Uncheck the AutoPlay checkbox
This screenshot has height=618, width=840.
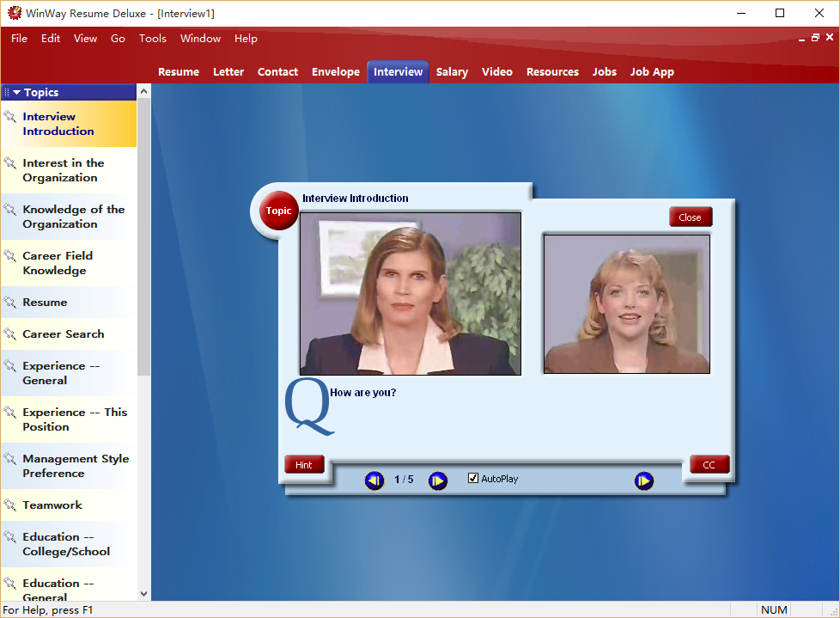[x=473, y=479]
